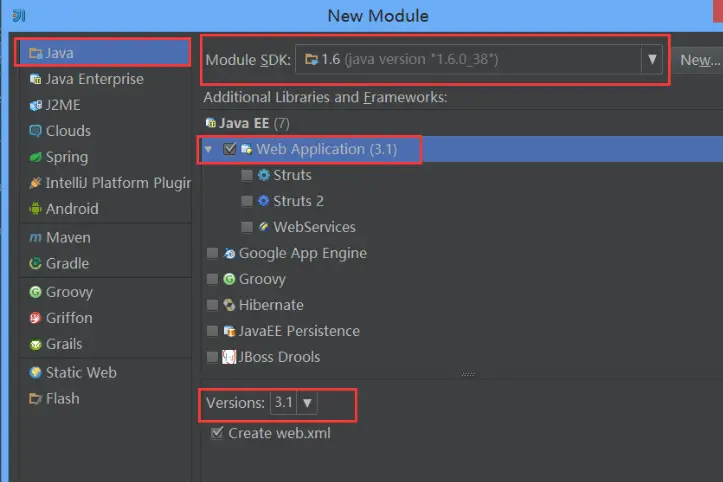Check the JBoss Drools checkbox
Screen dimensions: 723x482
coord(212,357)
